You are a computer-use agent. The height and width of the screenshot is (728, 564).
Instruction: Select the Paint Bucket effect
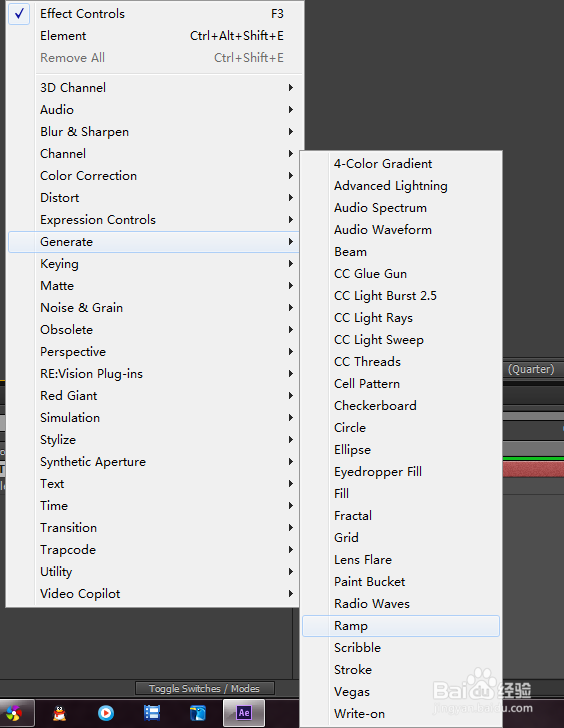[x=401, y=582]
